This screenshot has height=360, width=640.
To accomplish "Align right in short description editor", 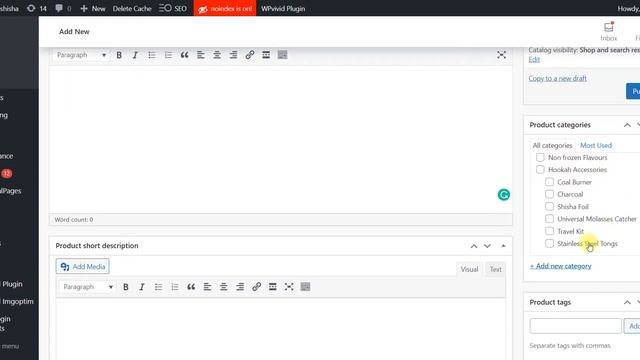I will coord(240,287).
